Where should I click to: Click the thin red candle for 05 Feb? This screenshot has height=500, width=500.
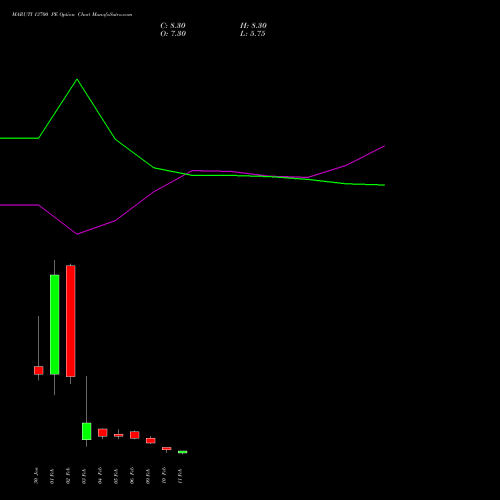point(119,435)
